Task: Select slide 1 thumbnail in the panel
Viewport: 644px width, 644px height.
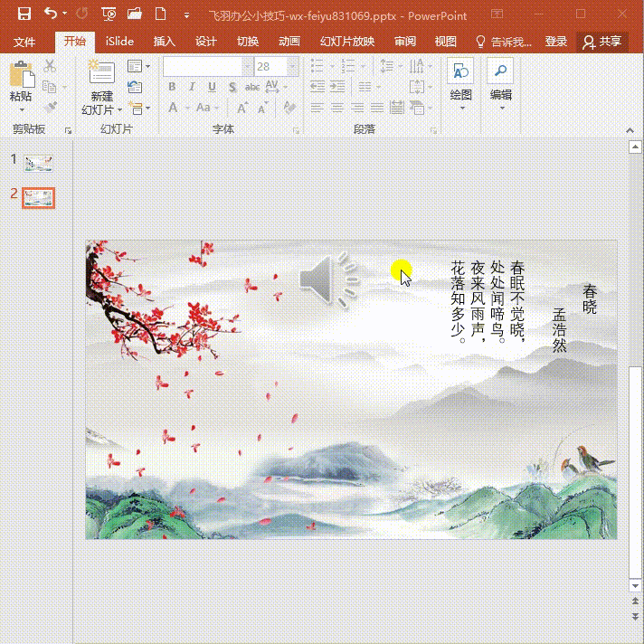Action: tap(39, 163)
